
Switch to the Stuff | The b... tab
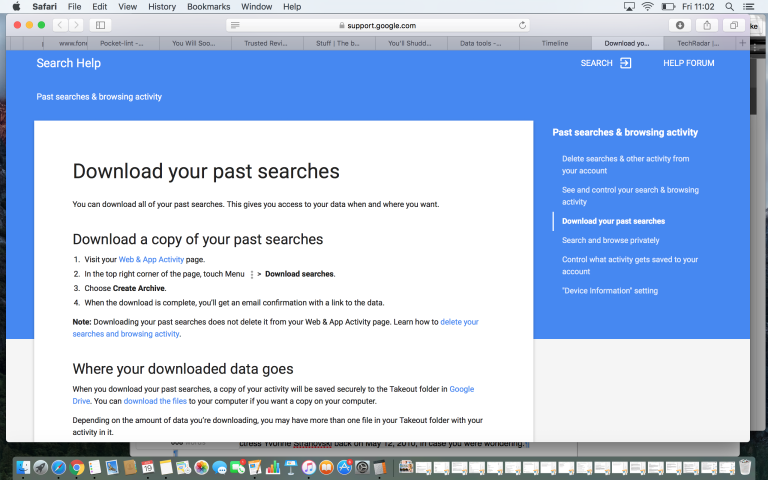338,43
